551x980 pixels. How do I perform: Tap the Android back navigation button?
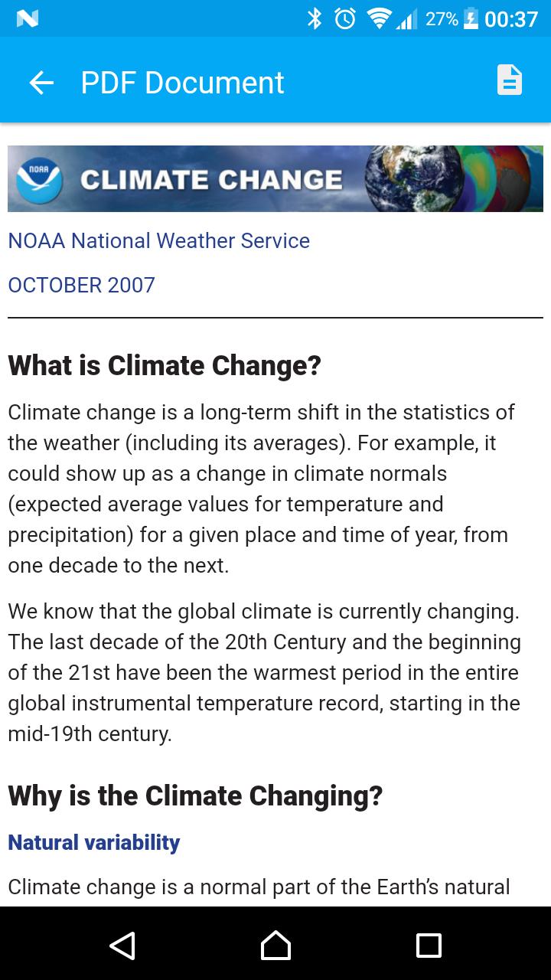[x=122, y=946]
